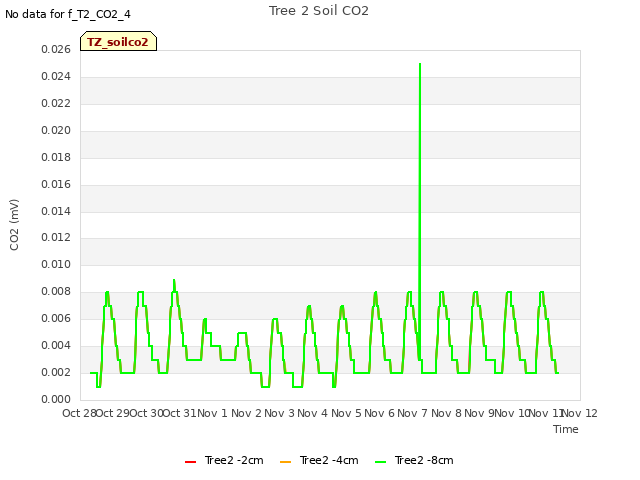
Task: Click the Oct 31 x-axis tick label
Action: (x=180, y=413)
